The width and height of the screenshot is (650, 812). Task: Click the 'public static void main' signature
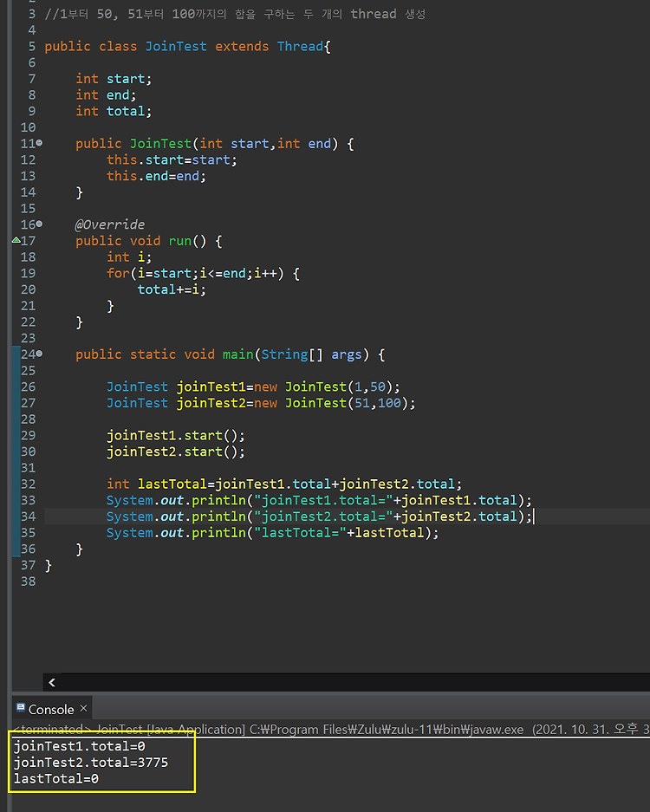pos(231,354)
